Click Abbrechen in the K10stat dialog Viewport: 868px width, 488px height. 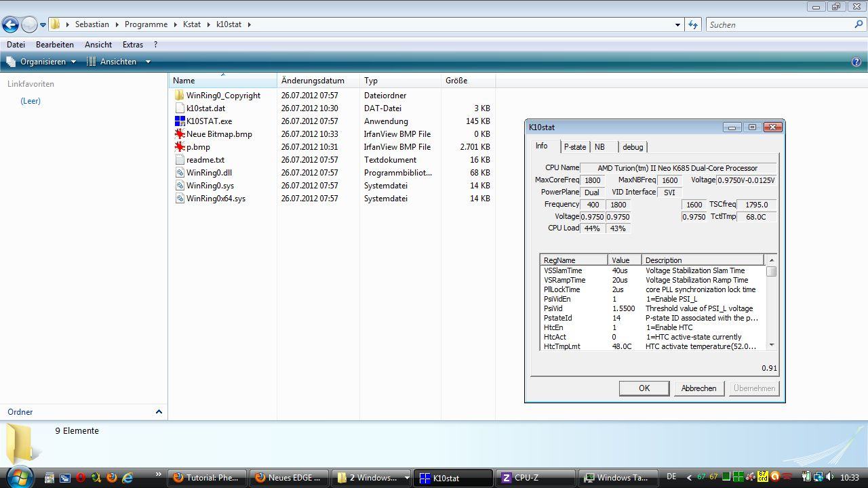click(698, 388)
